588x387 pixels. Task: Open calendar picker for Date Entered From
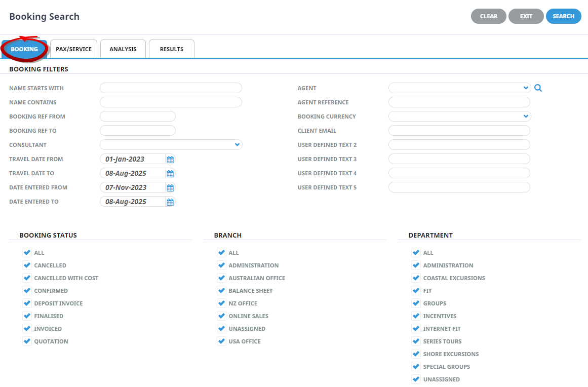(x=170, y=187)
